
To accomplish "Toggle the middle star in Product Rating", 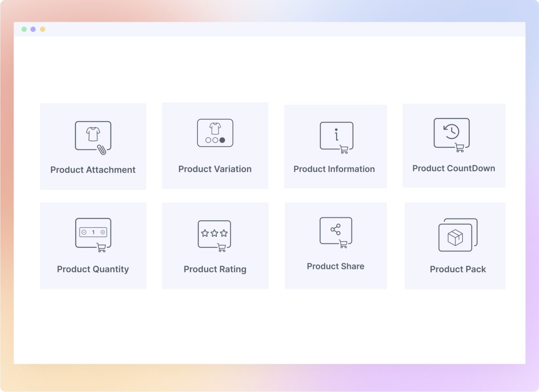I will [x=215, y=232].
